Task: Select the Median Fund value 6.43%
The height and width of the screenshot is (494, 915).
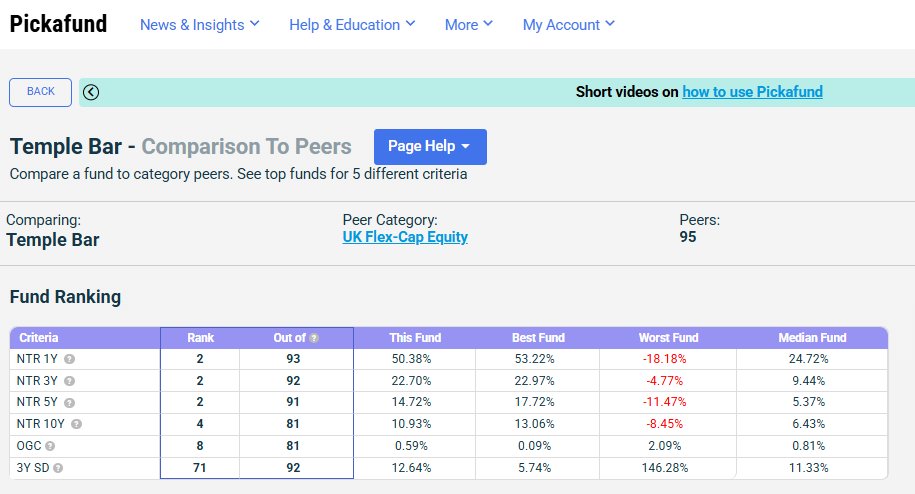Action: [808, 424]
